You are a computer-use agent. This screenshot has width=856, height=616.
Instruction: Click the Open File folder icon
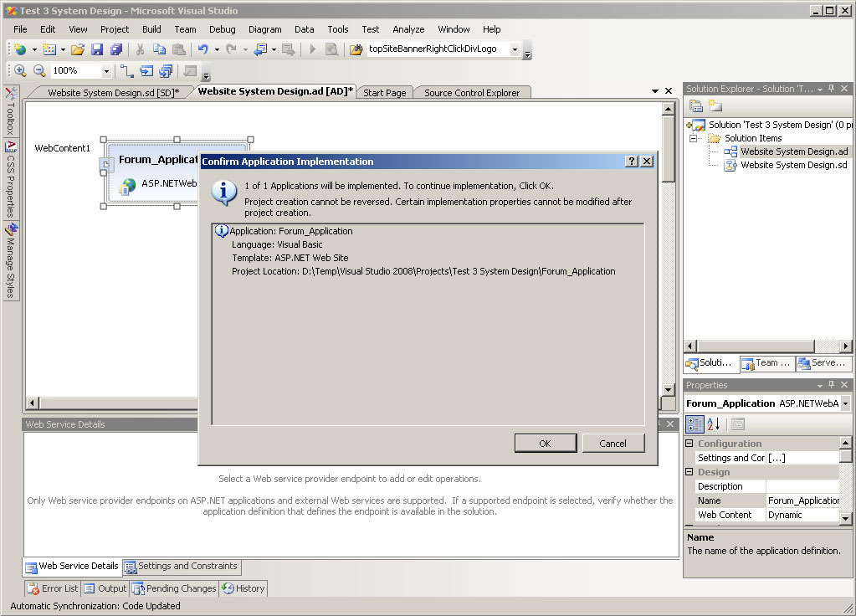78,49
